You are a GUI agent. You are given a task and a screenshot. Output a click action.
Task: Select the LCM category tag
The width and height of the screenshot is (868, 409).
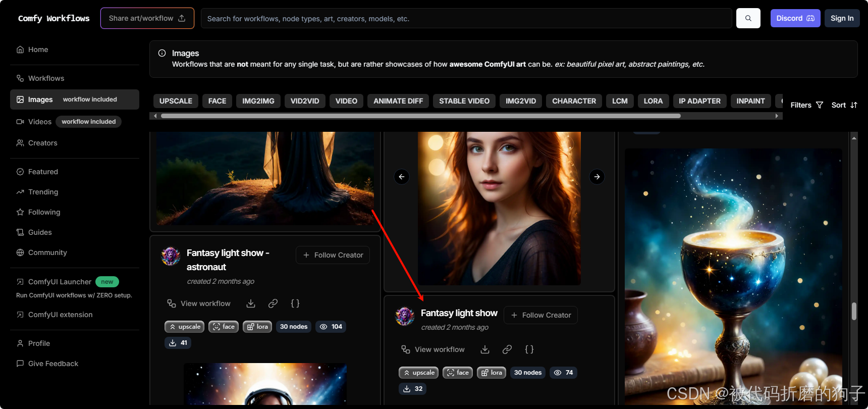click(x=620, y=101)
